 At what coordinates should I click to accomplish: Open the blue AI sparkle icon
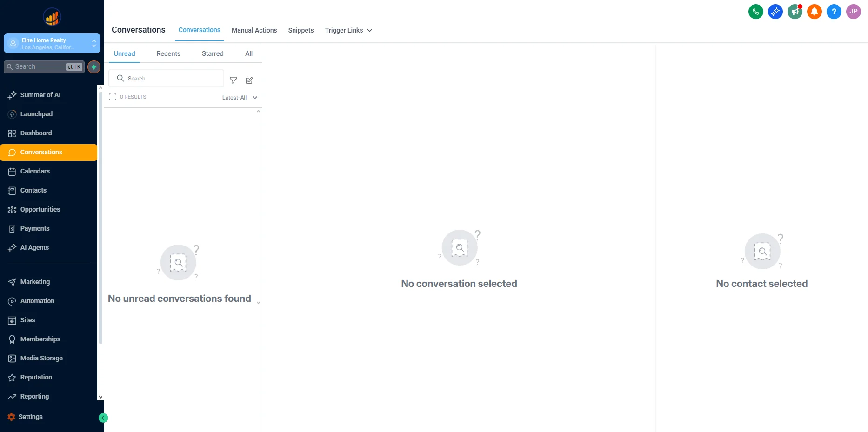click(775, 12)
